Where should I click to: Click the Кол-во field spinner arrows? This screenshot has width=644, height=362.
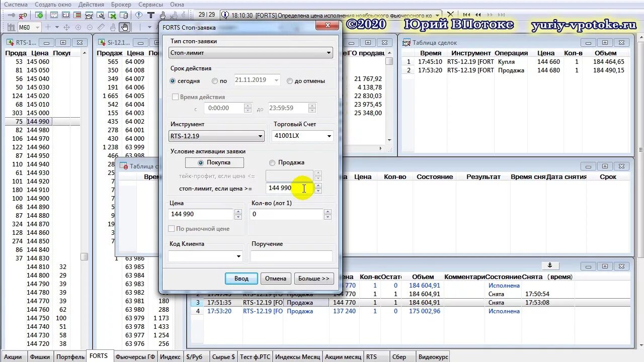pos(328,214)
